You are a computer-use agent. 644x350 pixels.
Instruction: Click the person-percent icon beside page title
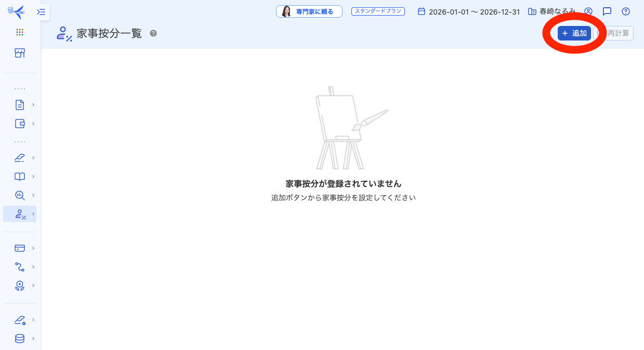[x=64, y=34]
